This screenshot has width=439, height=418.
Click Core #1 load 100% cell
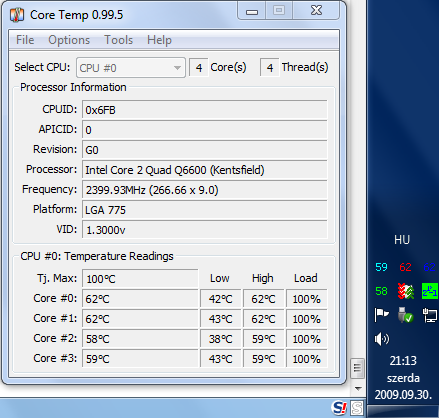(306, 318)
